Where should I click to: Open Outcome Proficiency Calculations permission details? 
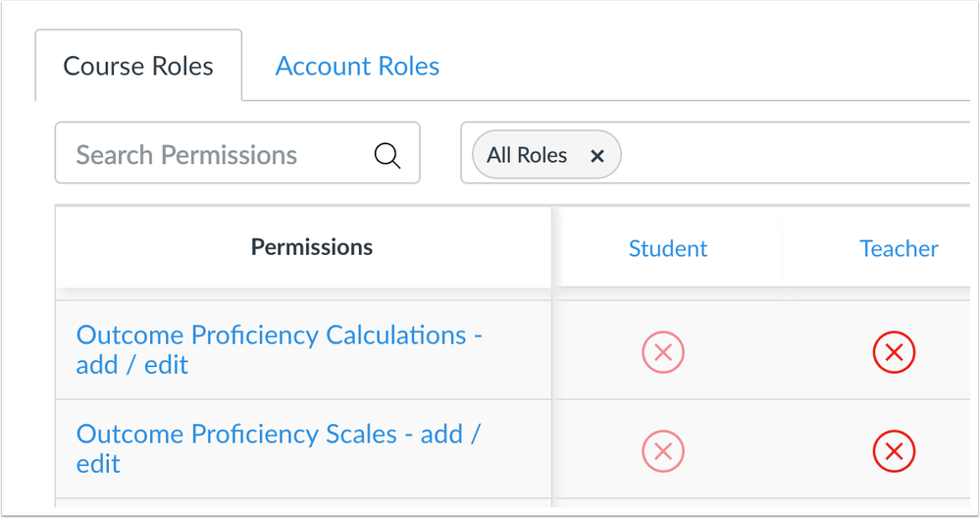coord(279,350)
